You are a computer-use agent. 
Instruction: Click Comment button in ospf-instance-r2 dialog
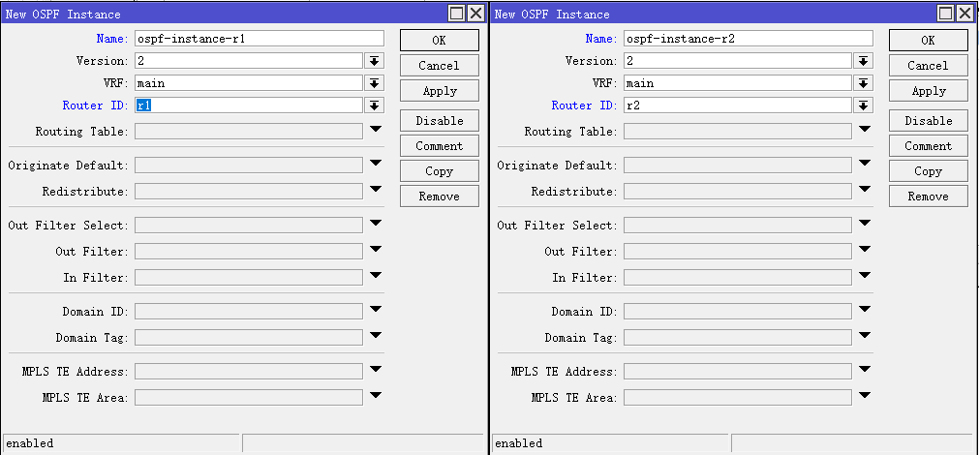pos(928,146)
